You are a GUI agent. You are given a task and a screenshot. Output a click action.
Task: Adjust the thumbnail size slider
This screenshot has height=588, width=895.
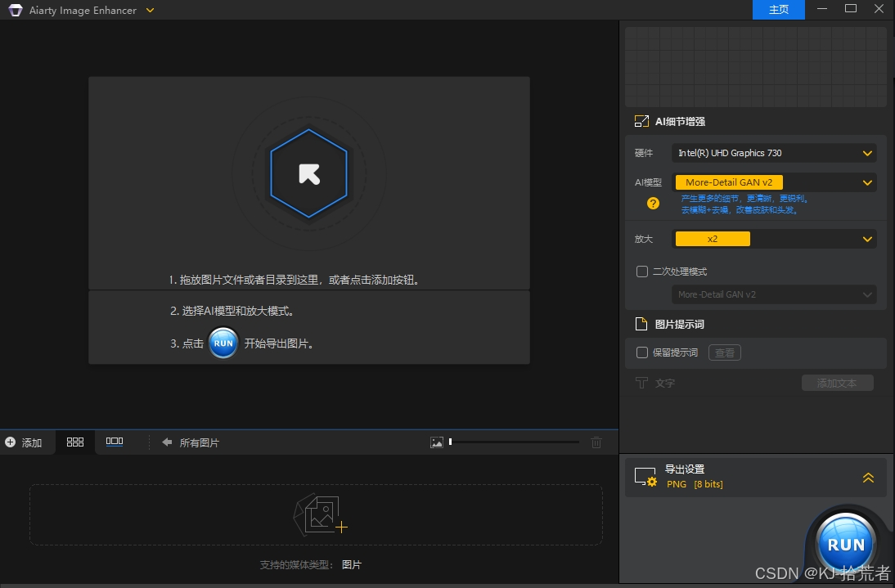515,442
